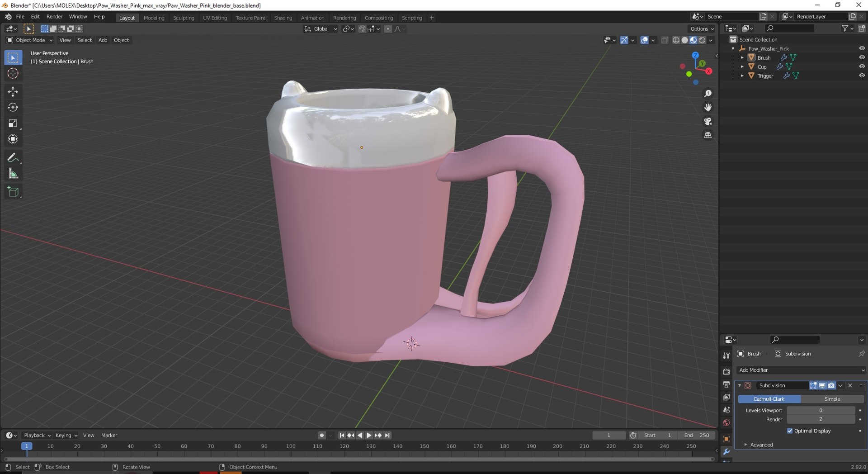Open the Object Mode dropdown
The image size is (868, 474).
[29, 40]
